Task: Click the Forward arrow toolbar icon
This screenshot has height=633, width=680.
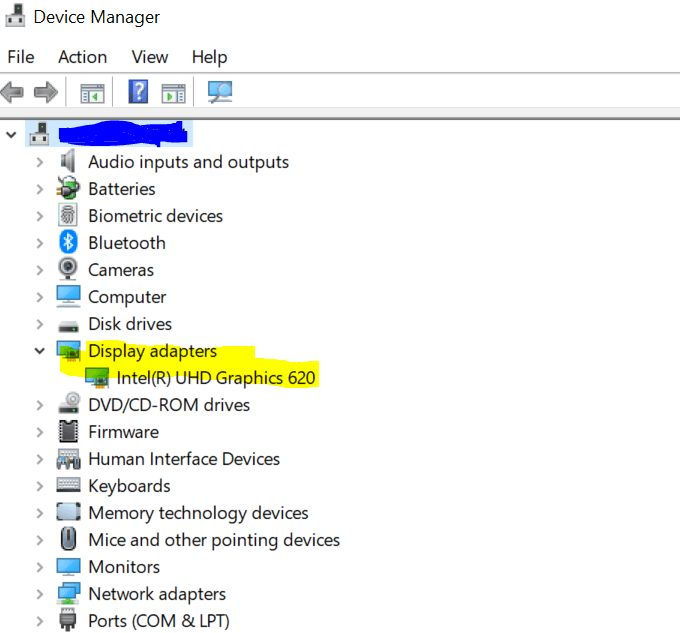Action: coord(45,93)
